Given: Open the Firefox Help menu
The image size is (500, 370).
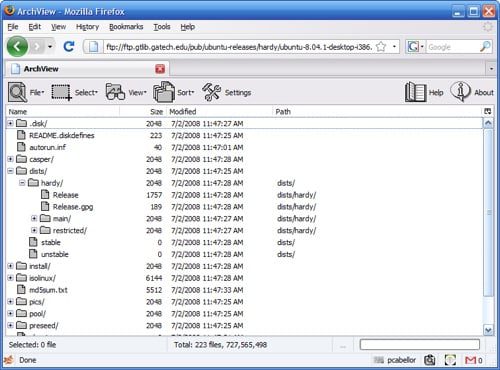Looking at the screenshot, I should coord(188,27).
